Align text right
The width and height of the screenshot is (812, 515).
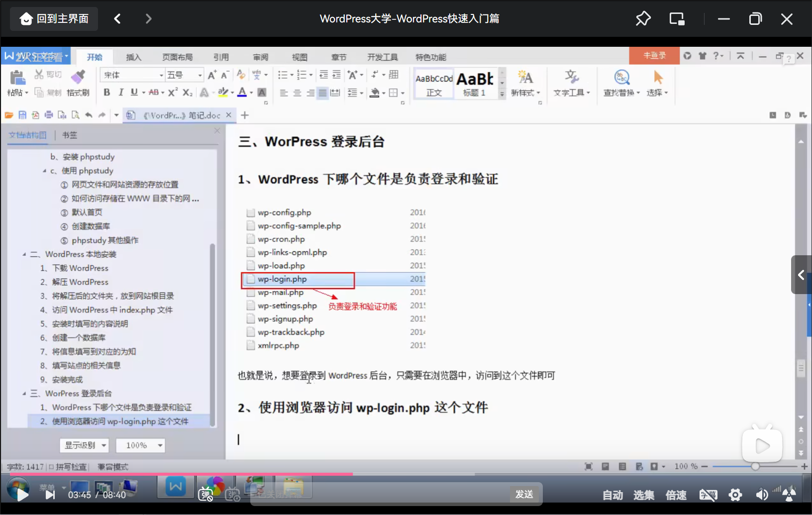tap(310, 93)
